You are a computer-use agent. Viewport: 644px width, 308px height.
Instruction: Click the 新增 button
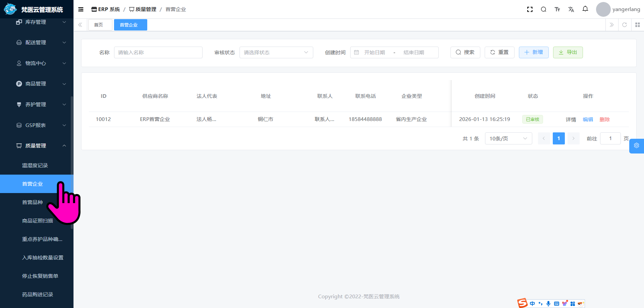533,52
